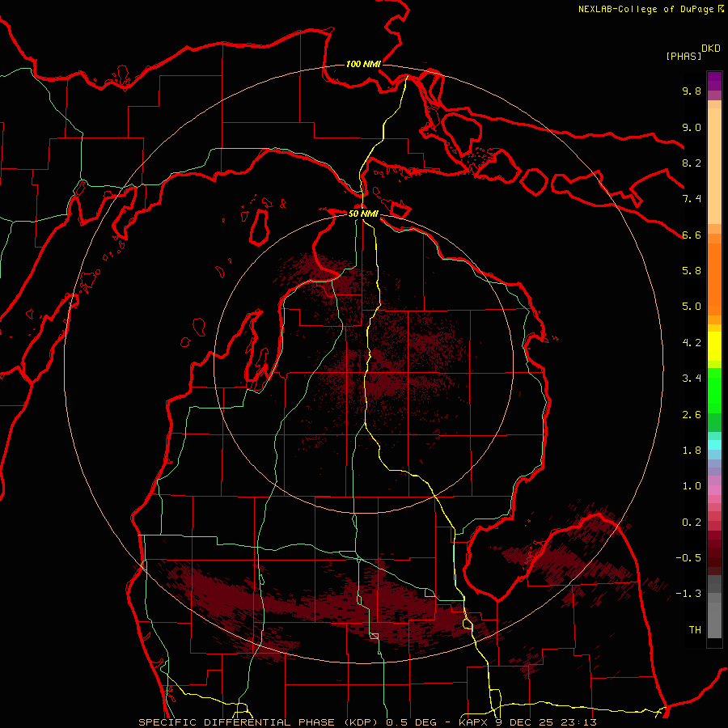The image size is (728, 728).
Task: Click the 8.2 scale value
Action: [x=692, y=163]
